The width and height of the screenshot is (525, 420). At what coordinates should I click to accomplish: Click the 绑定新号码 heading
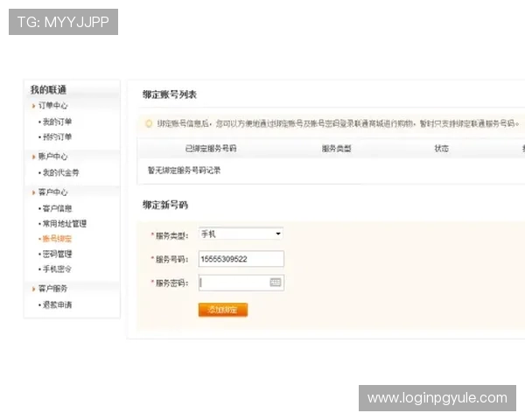(x=165, y=205)
